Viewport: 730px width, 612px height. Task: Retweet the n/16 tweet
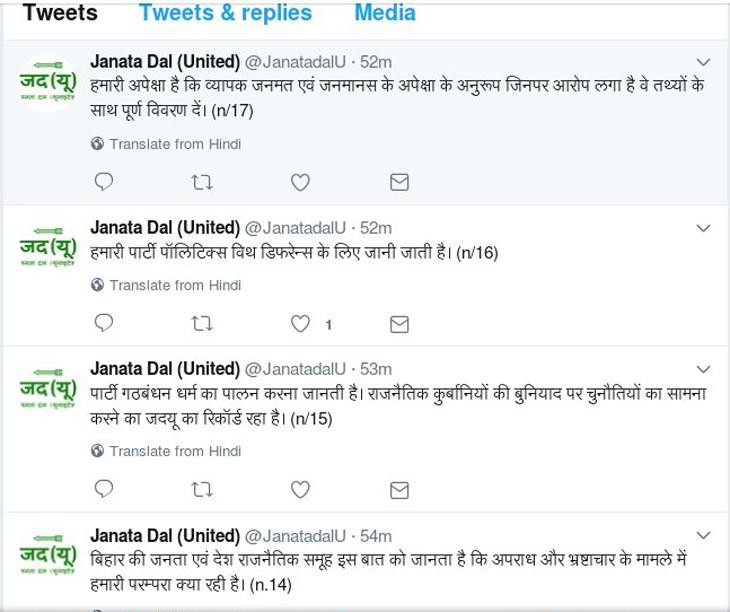coord(202,323)
